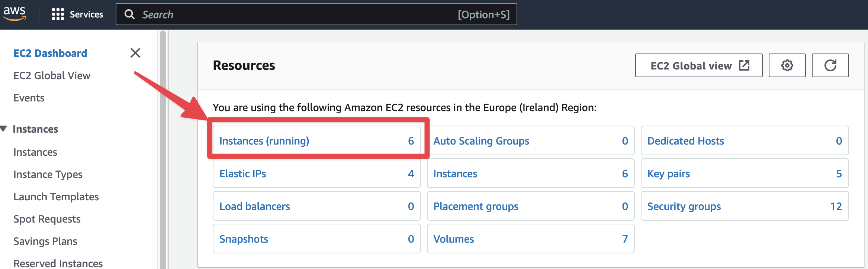Open Security groups resource link
Viewport: 868px width, 269px height.
point(684,206)
